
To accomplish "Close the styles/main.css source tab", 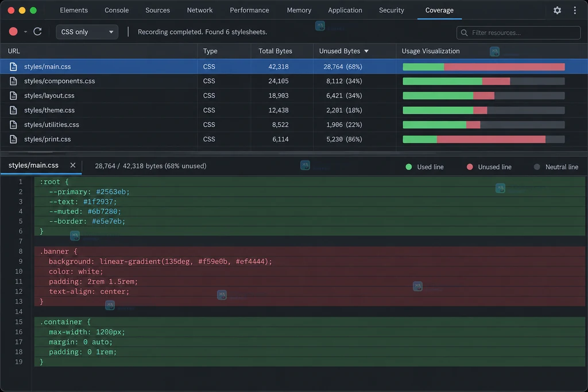I will (x=73, y=165).
